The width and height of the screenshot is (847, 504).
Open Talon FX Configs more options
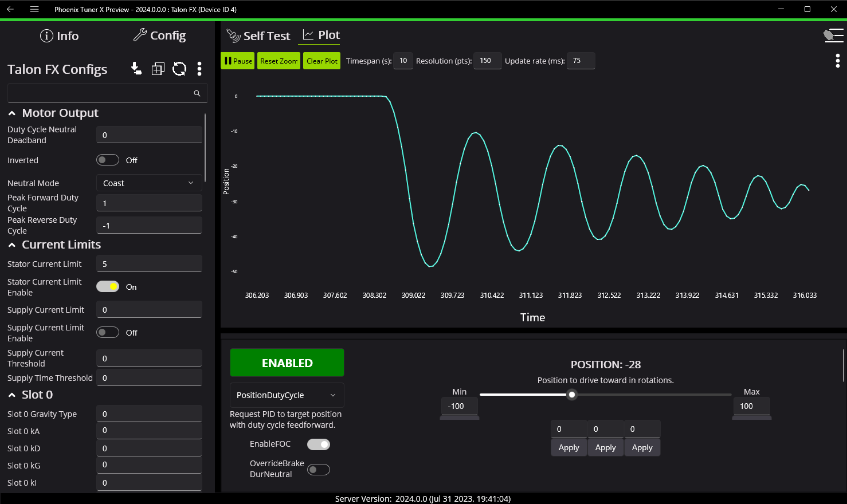pyautogui.click(x=199, y=69)
